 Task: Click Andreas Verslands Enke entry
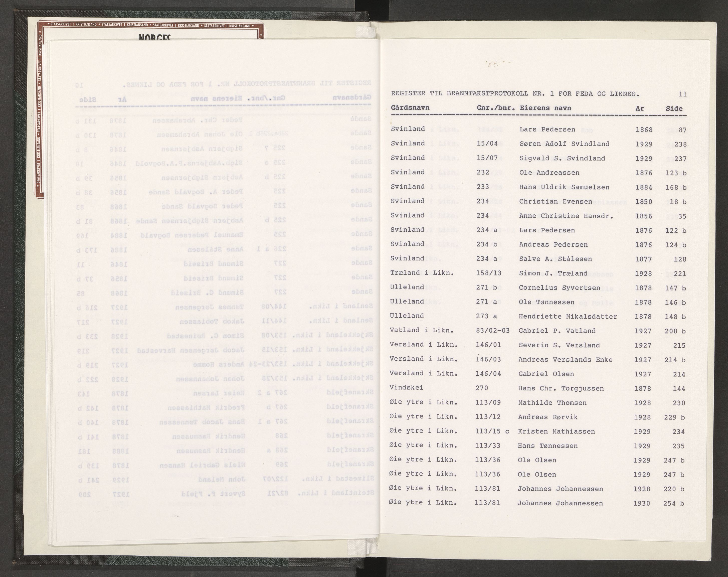tap(565, 360)
